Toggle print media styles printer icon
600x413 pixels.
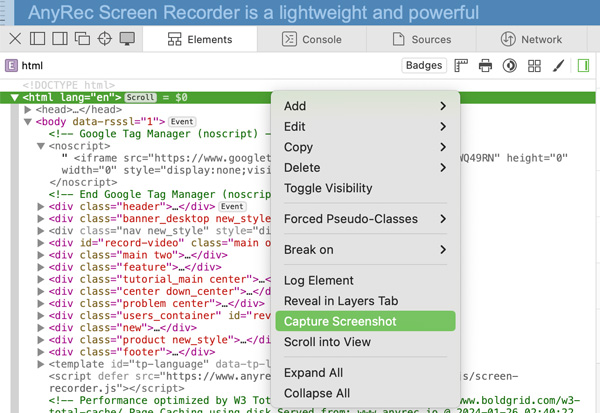[485, 65]
